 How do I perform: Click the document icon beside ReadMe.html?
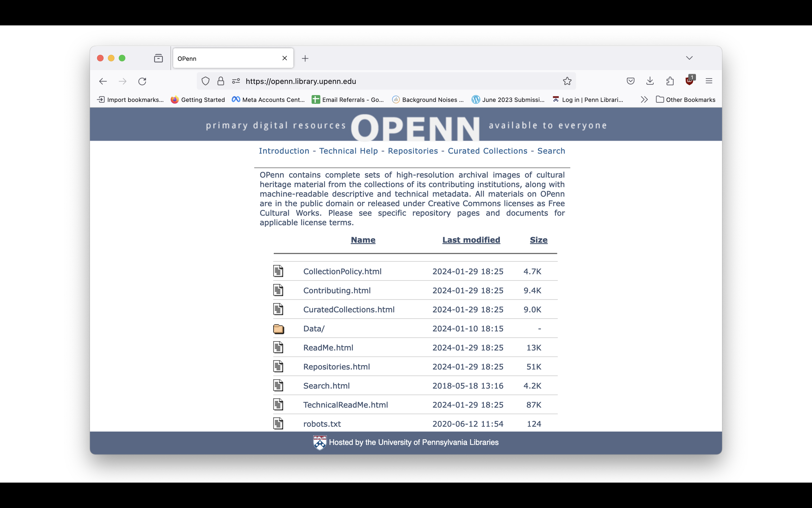point(278,347)
